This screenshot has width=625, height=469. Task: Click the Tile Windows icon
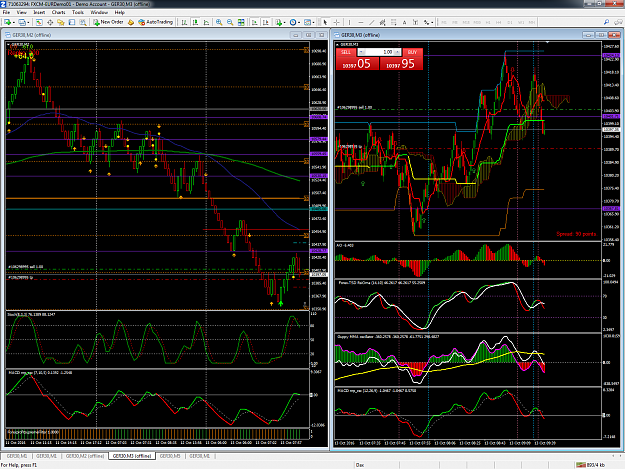coord(241,22)
